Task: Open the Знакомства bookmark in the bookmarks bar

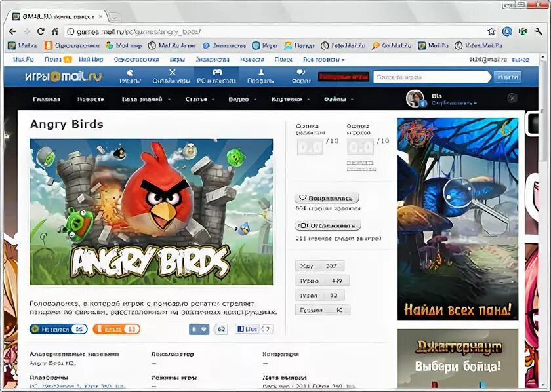Action: (224, 45)
